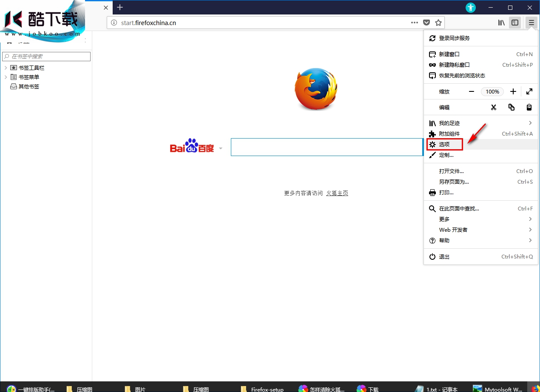Select 打开文件... menu item
Image resolution: width=540 pixels, height=392 pixels.
point(481,171)
